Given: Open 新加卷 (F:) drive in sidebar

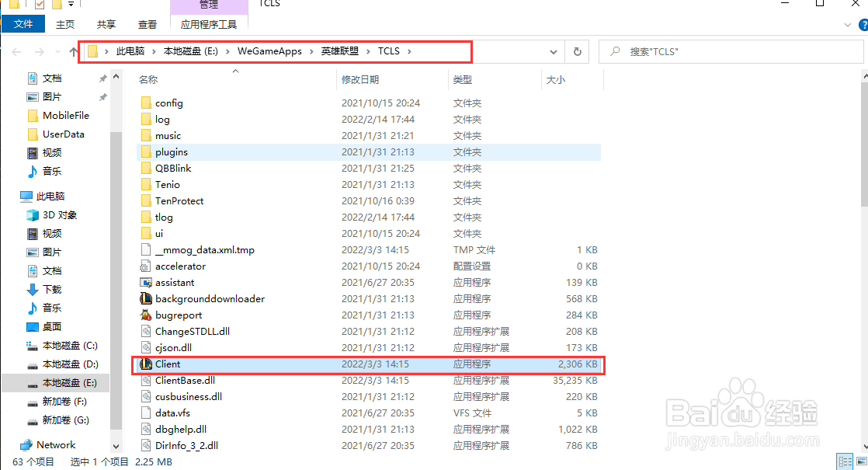Looking at the screenshot, I should (57, 402).
